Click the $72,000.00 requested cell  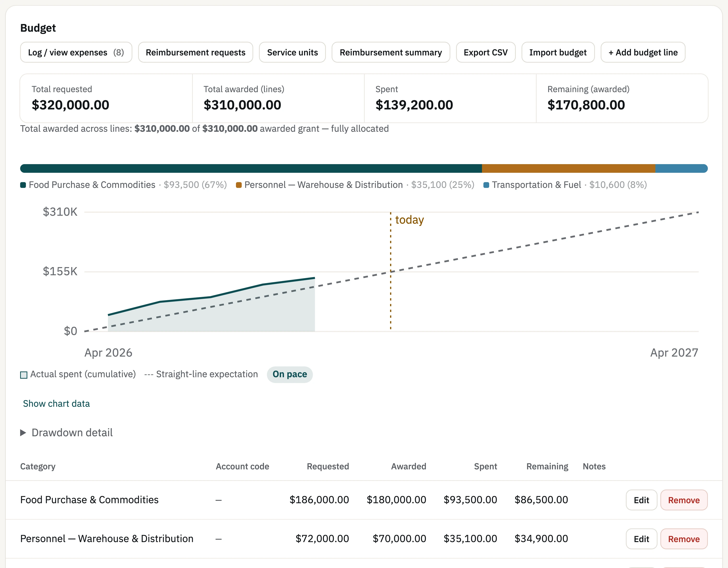322,539
